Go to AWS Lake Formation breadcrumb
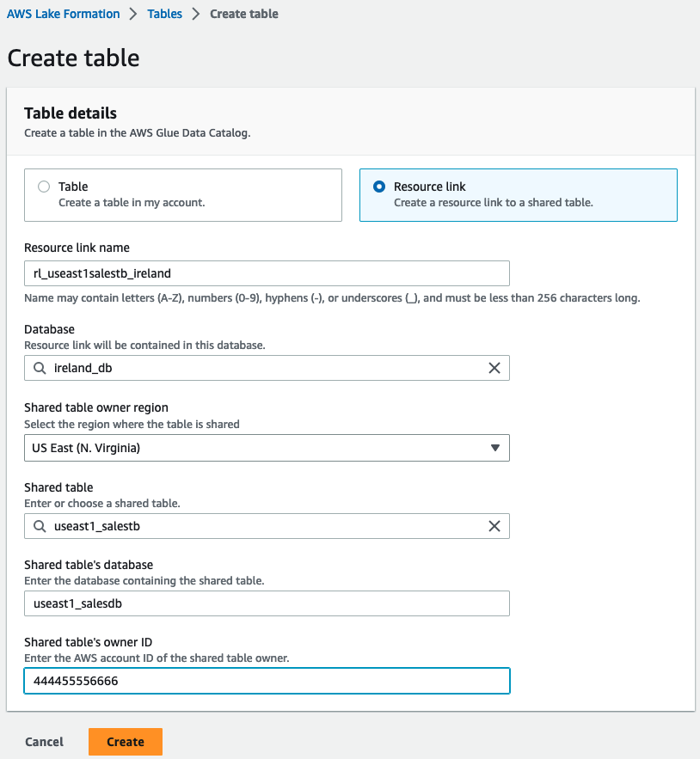 click(x=64, y=14)
